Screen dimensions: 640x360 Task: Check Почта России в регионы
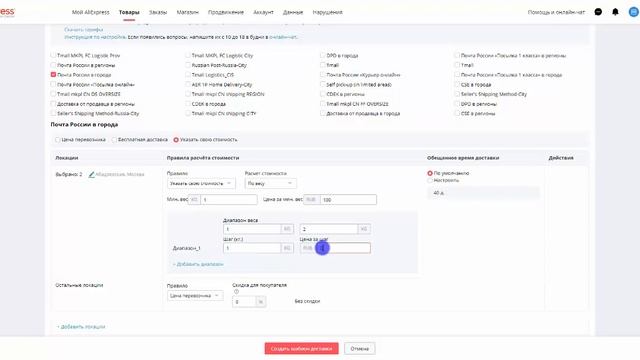(53, 65)
